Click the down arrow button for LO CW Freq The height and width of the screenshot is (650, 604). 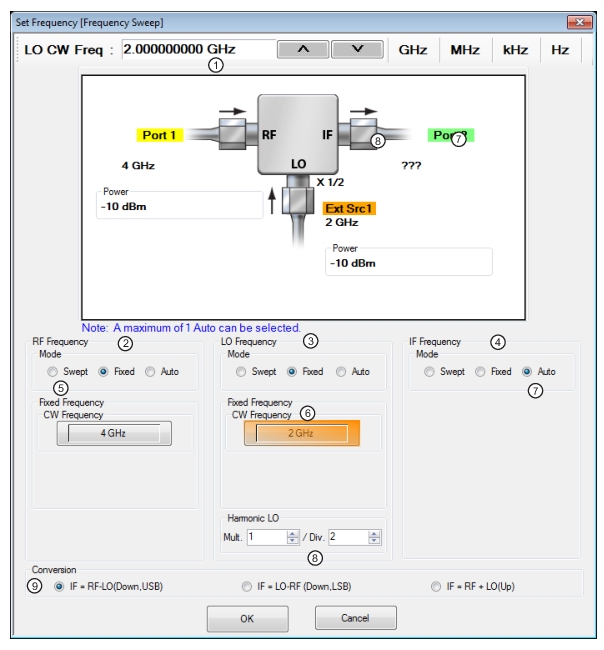pyautogui.click(x=359, y=49)
